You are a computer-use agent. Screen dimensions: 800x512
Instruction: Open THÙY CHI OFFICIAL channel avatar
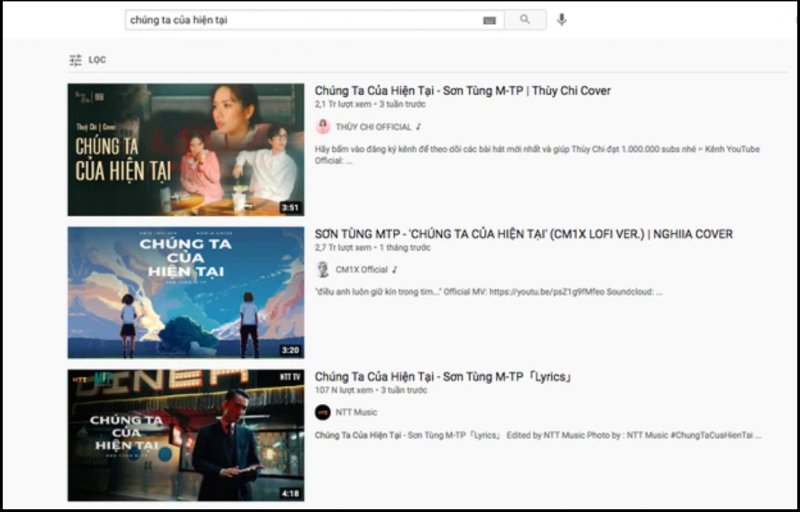tap(322, 126)
